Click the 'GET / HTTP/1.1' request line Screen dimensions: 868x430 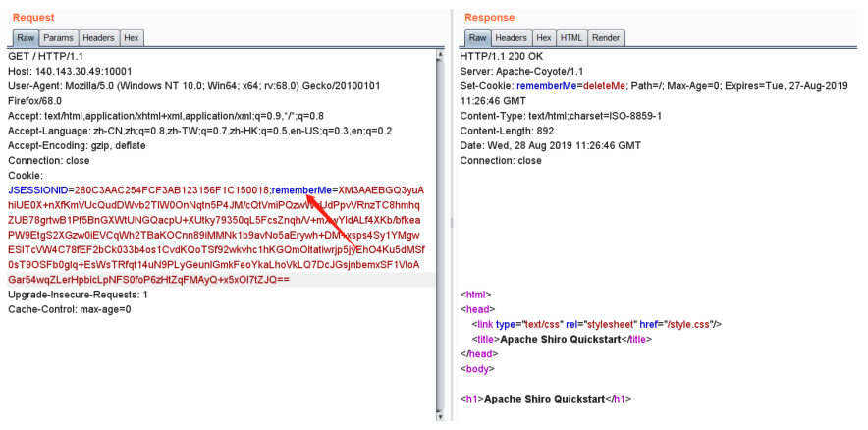pos(46,56)
